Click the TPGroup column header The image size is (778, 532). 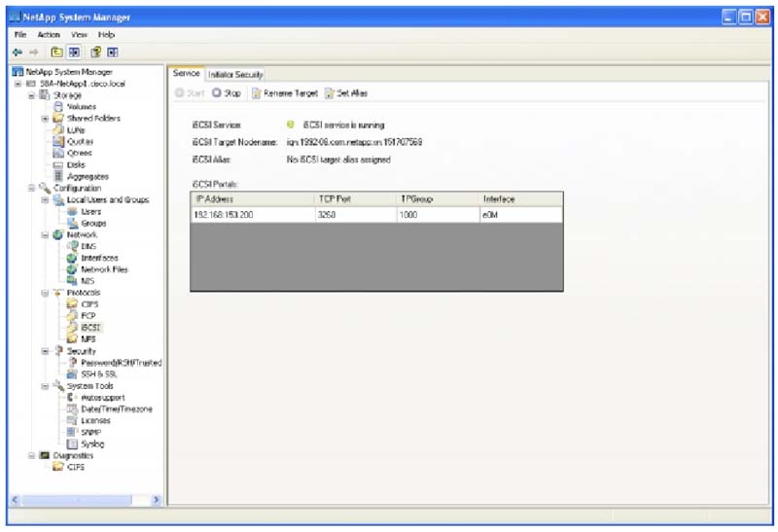pos(438,199)
